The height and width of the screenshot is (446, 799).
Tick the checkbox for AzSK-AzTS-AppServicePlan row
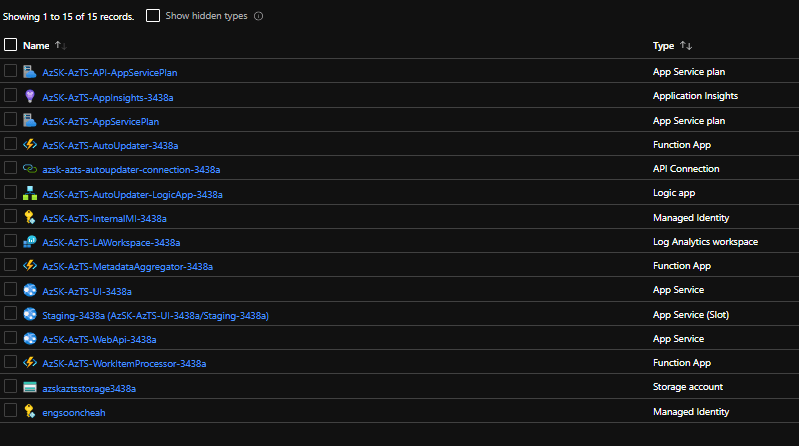coord(10,119)
